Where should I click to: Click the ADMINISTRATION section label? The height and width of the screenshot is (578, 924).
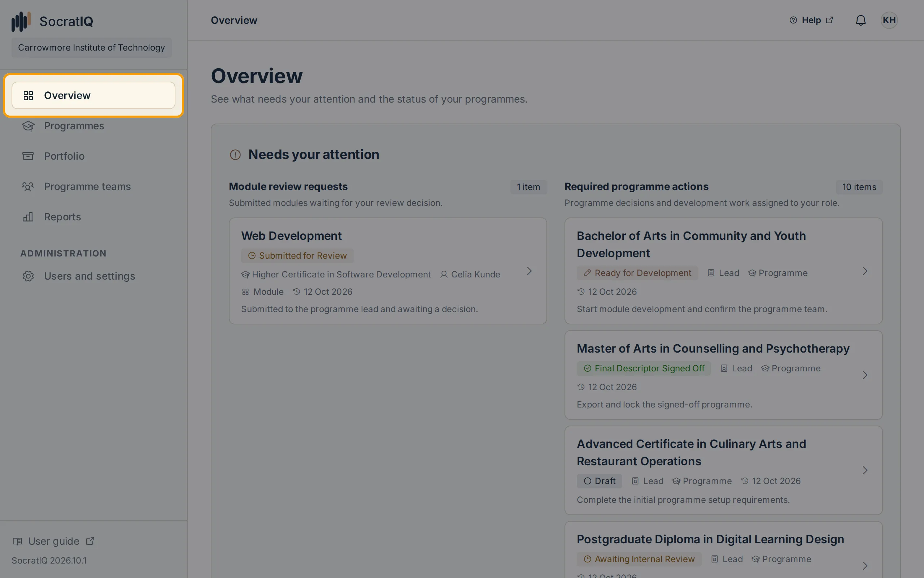(64, 254)
